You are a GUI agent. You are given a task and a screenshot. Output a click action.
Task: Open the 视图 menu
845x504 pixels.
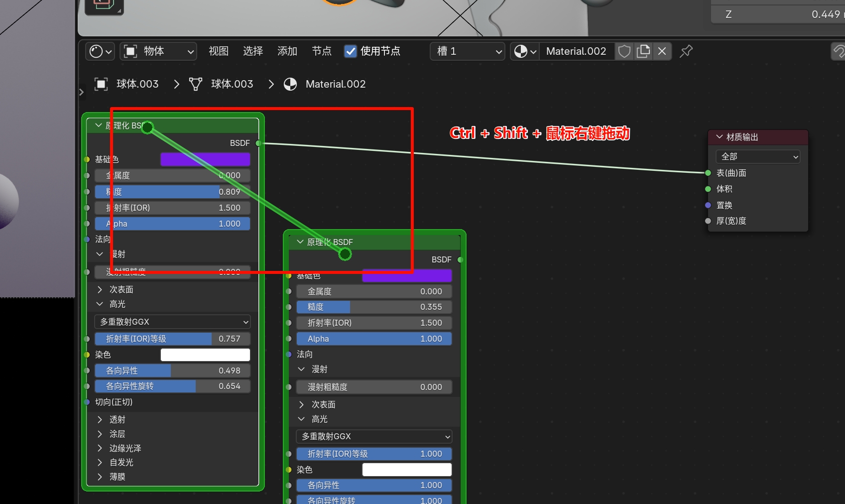coord(219,51)
